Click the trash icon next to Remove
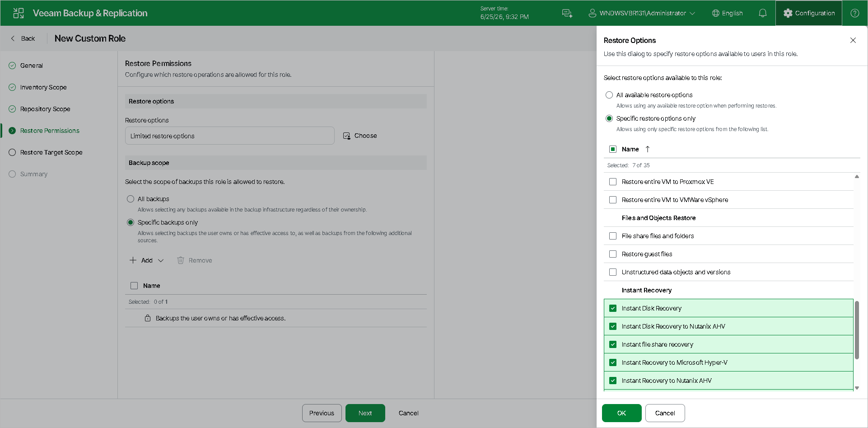The width and height of the screenshot is (868, 428). (x=181, y=260)
